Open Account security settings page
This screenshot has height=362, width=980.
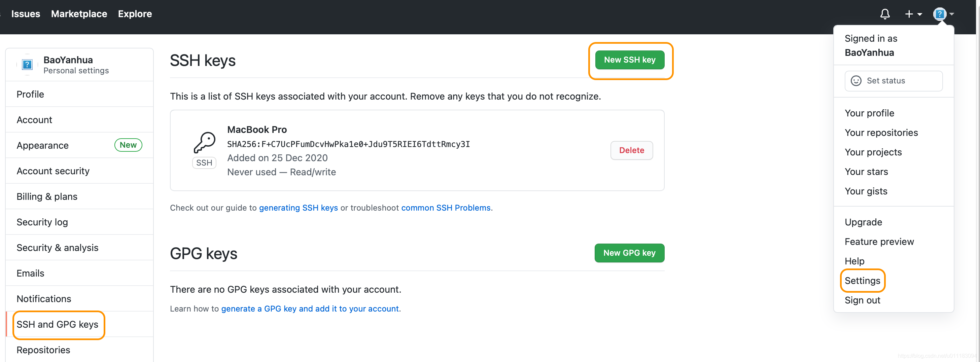pos(53,171)
